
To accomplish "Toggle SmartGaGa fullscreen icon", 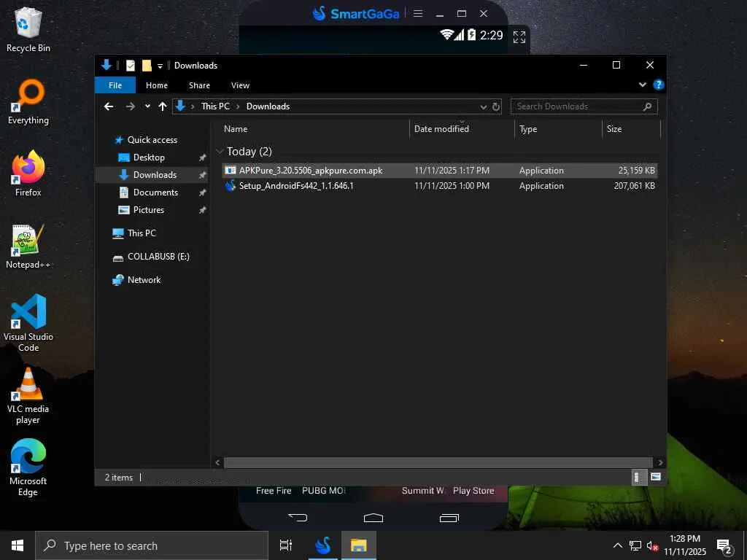I will [519, 36].
